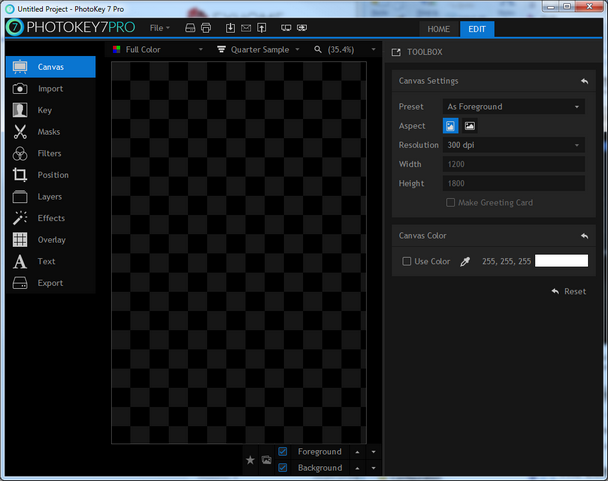Open the Masks scissors tool
608x481 pixels.
50,132
